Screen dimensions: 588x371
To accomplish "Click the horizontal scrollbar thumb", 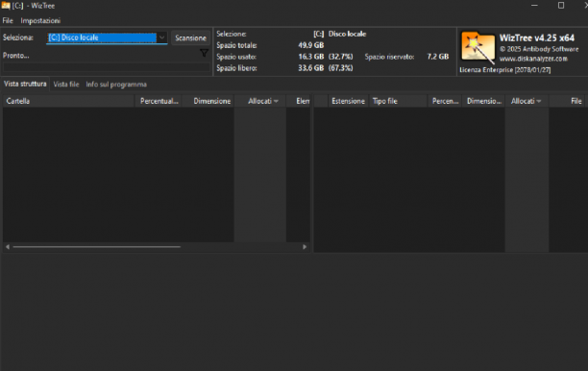I will click(x=97, y=247).
